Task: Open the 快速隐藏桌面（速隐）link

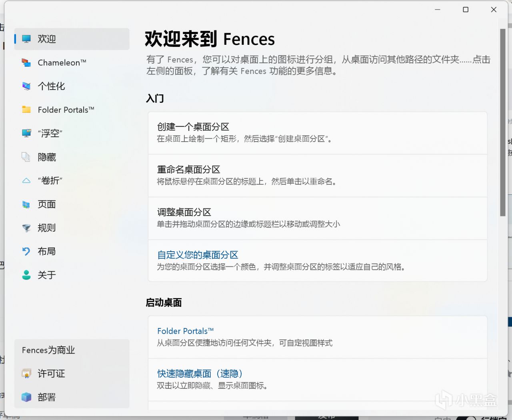Action: point(200,374)
